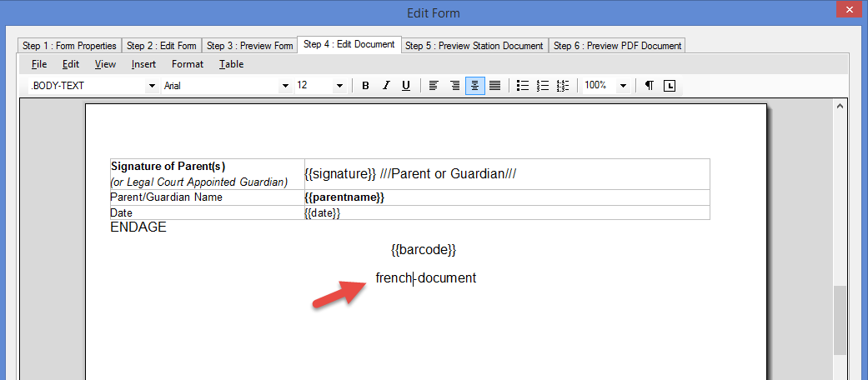Click the vertical scrollbar thumb
The image size is (868, 380).
tap(840, 320)
